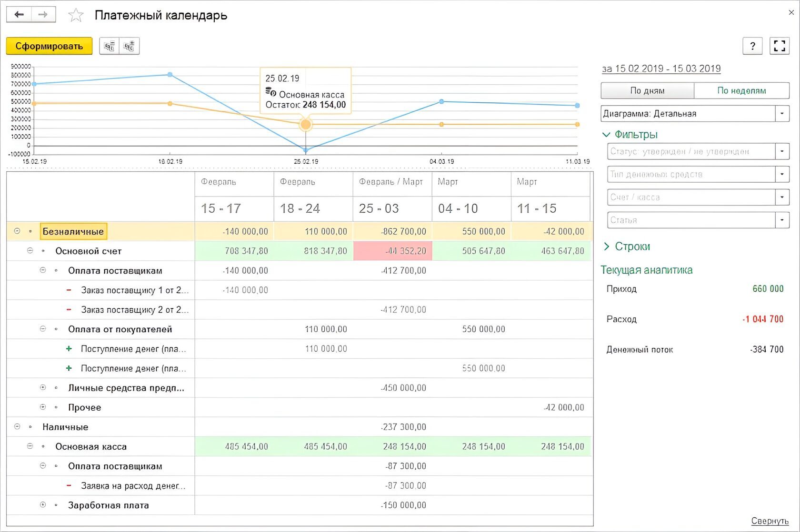The width and height of the screenshot is (800, 532).
Task: Expand the Строки section
Action: [606, 246]
